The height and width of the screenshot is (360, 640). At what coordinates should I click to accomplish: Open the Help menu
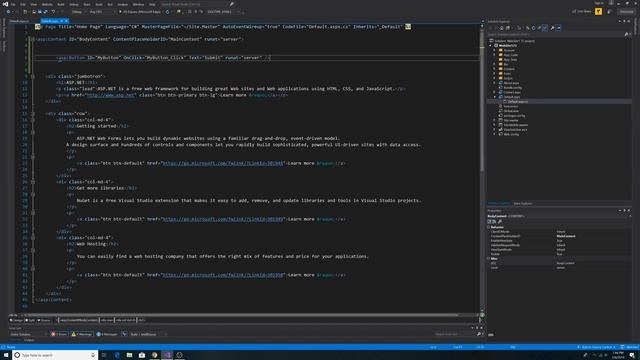(152, 4)
